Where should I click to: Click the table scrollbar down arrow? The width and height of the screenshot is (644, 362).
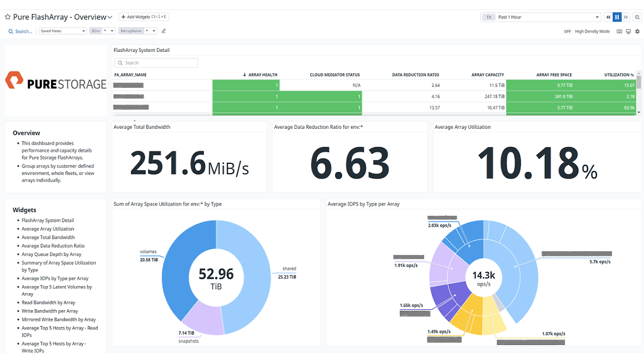click(x=639, y=112)
